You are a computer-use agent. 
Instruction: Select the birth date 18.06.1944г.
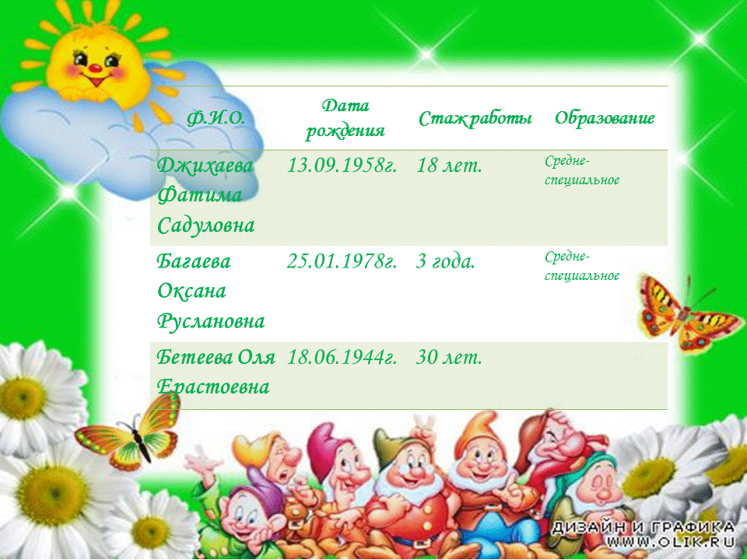tap(342, 357)
